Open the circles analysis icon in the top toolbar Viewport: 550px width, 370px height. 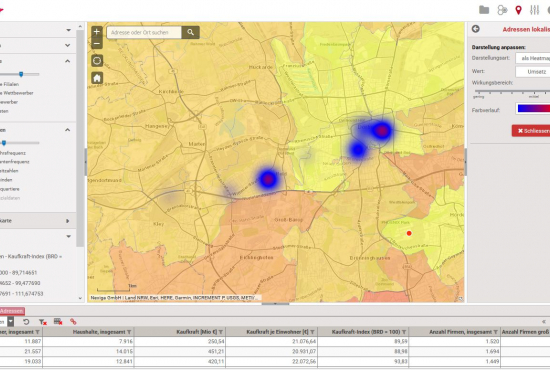tap(502, 10)
